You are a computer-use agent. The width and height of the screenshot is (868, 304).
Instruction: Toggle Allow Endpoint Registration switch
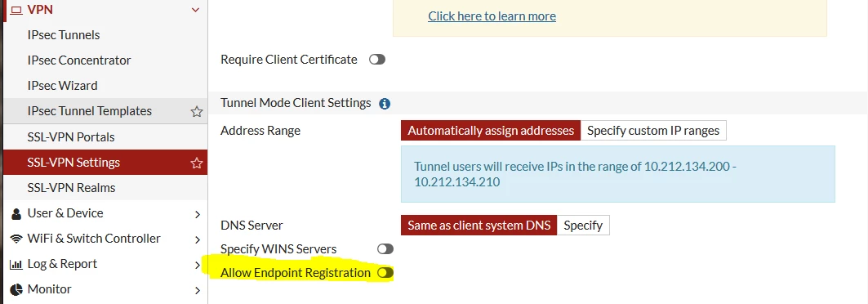[x=385, y=273]
